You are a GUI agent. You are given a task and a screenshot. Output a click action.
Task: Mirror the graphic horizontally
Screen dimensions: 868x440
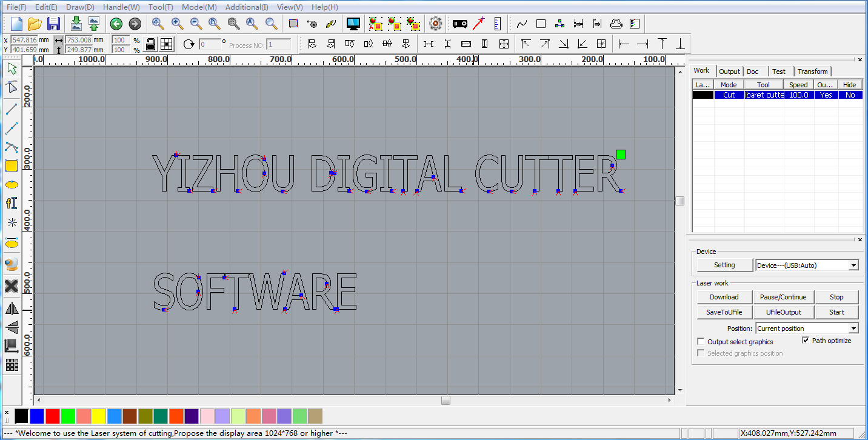(12, 308)
